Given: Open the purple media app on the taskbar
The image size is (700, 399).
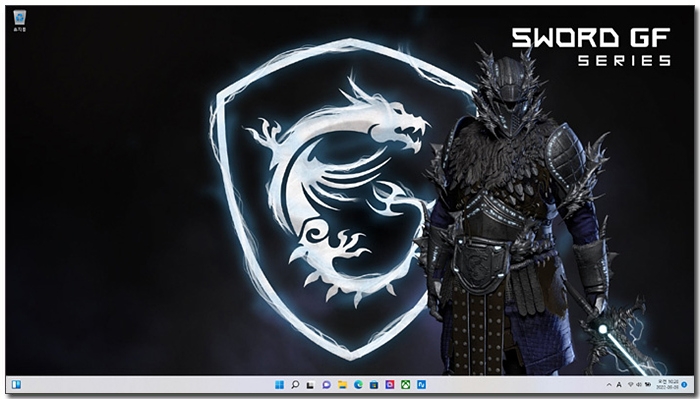Looking at the screenshot, I should point(390,384).
